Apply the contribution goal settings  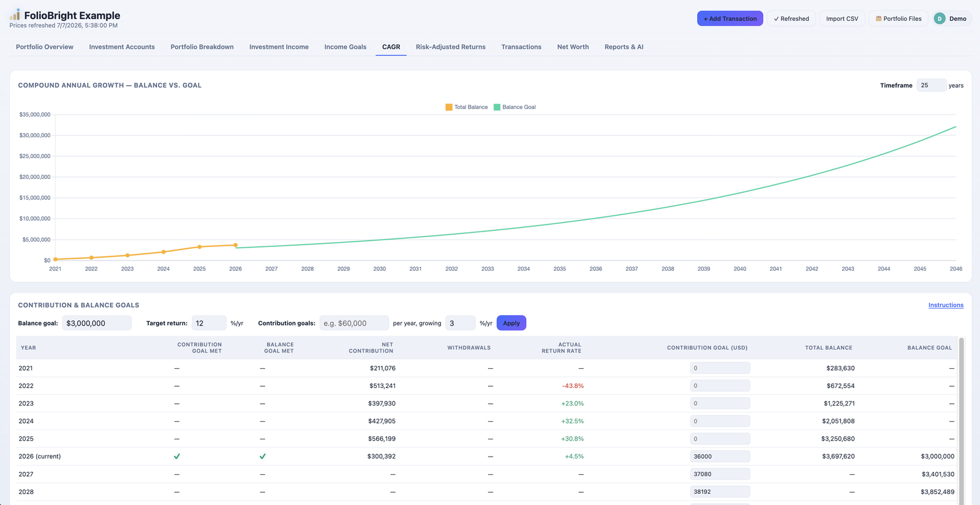coord(511,323)
